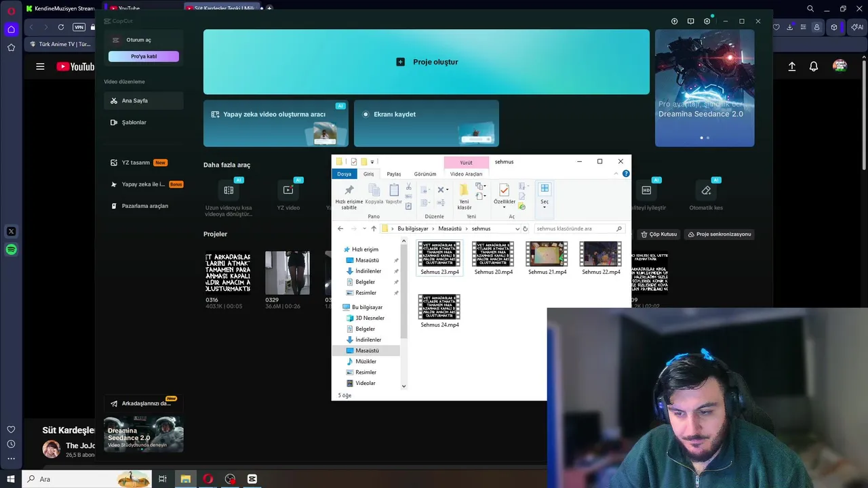Open Spotify in Opera sidebar
This screenshot has width=868, height=488.
tap(11, 249)
